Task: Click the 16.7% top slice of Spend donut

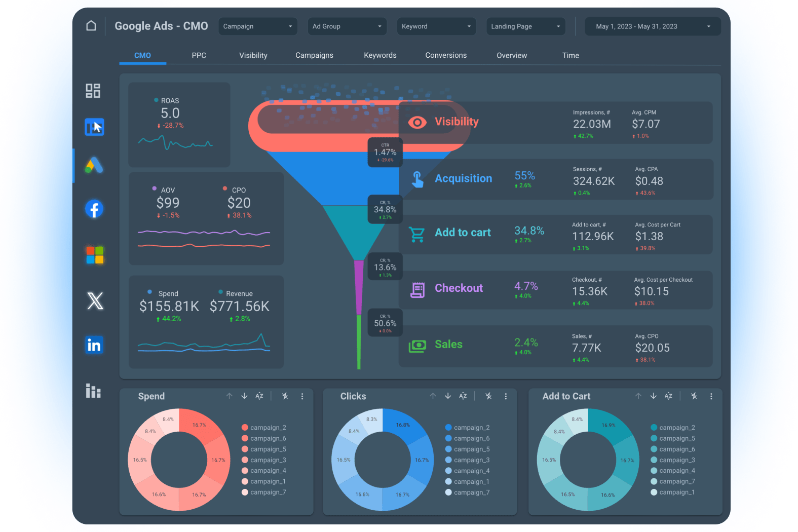Action: [x=199, y=425]
